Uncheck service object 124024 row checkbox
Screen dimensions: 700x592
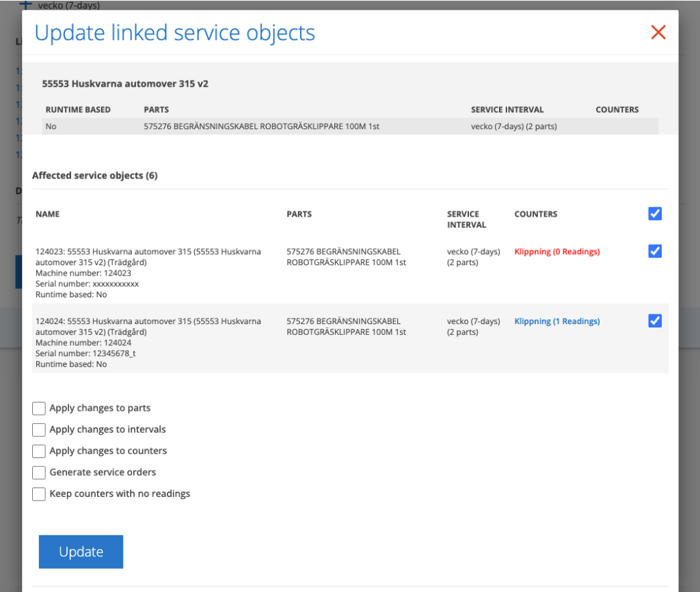click(x=655, y=321)
